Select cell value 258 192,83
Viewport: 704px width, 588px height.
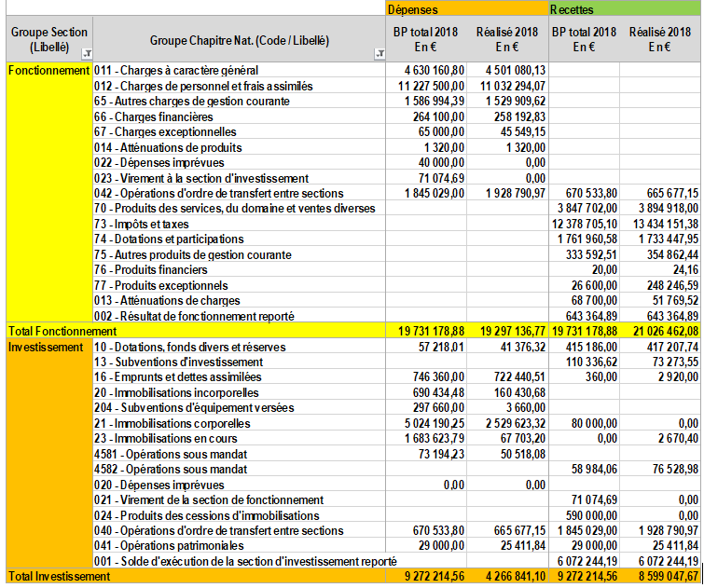(x=519, y=116)
